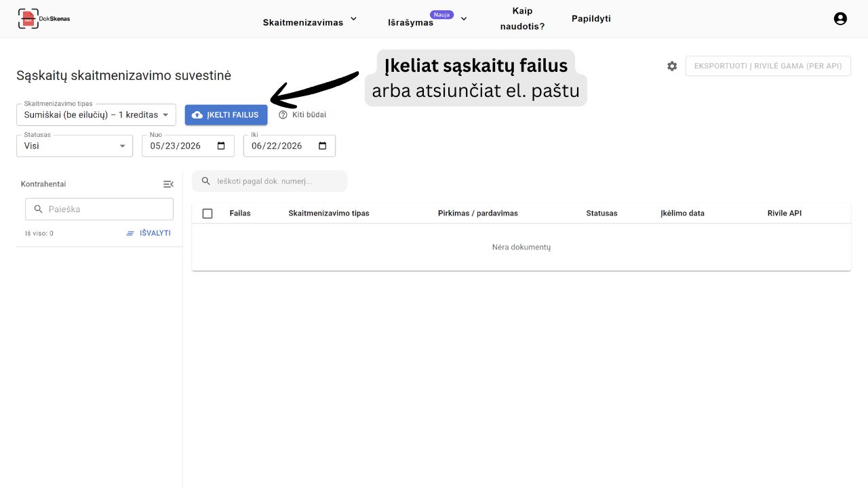Focus the Ieškoti pagal dok. numerį field
This screenshot has height=488, width=868.
point(269,181)
